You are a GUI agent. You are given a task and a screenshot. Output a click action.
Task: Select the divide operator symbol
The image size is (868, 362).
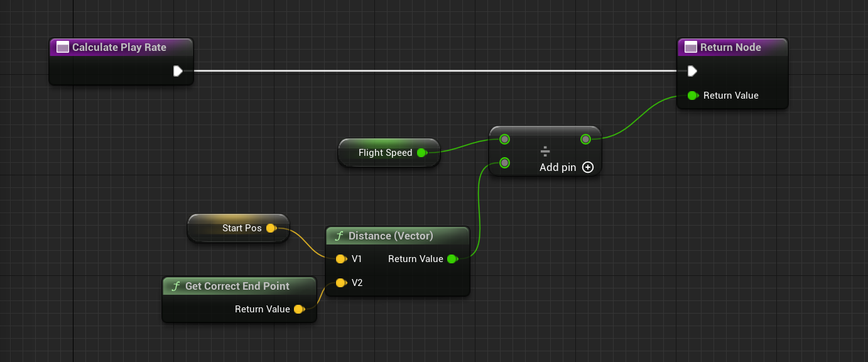[545, 151]
